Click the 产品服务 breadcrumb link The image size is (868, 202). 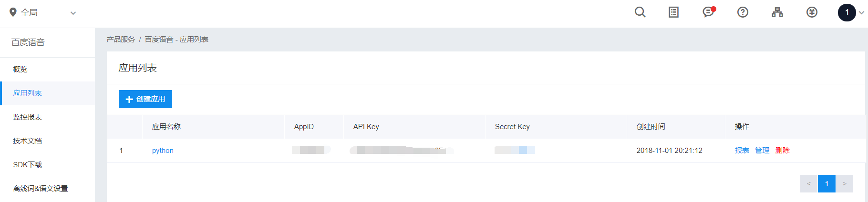pos(121,40)
